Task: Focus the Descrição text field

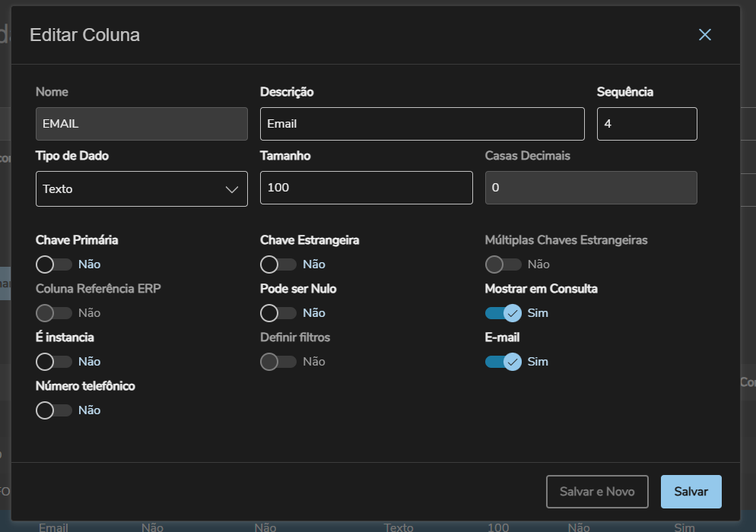Action: 422,124
